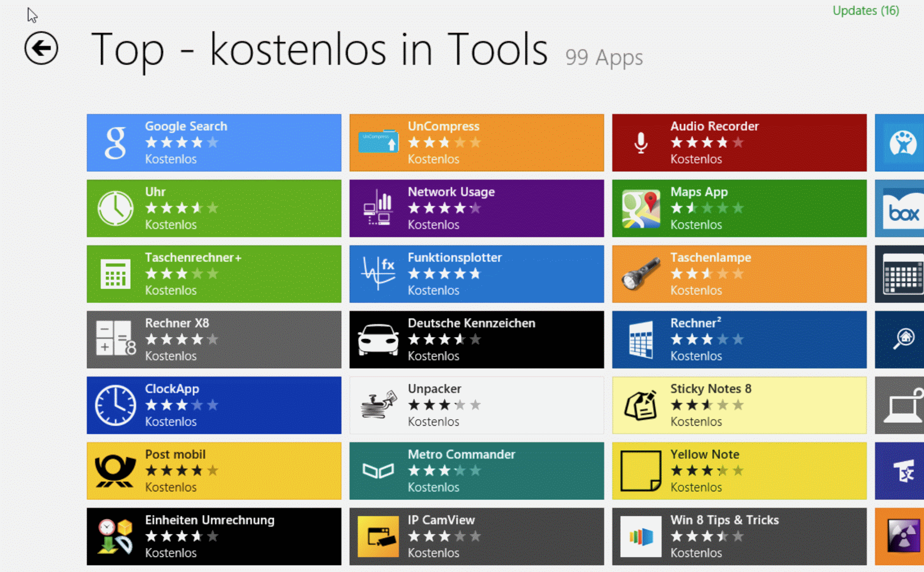Click the Deutsche Kennzeichen title
This screenshot has height=572, width=924.
(471, 323)
